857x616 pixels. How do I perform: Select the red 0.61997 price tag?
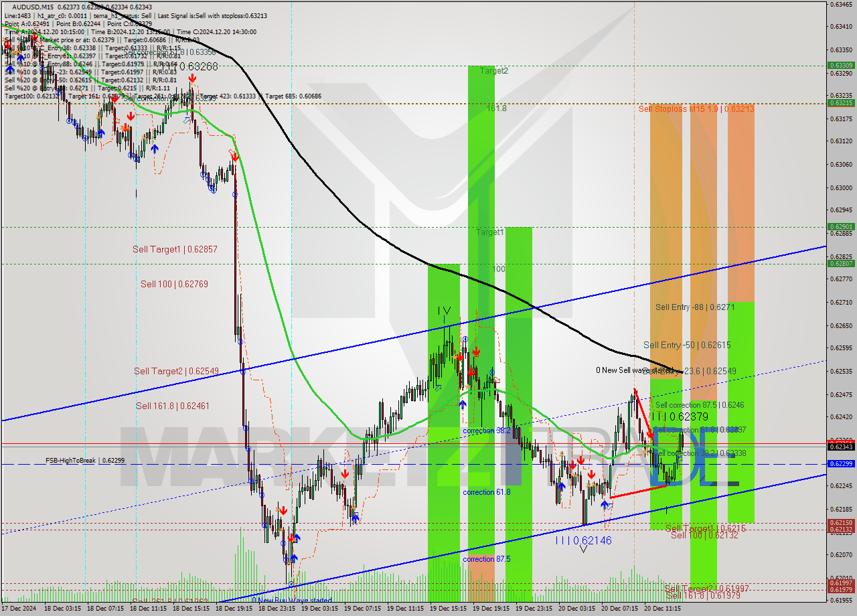coord(841,583)
